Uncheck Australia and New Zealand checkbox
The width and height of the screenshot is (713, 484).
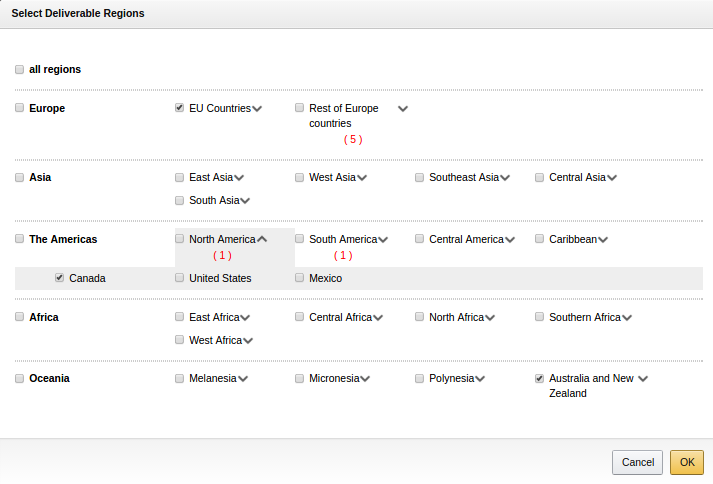(540, 379)
